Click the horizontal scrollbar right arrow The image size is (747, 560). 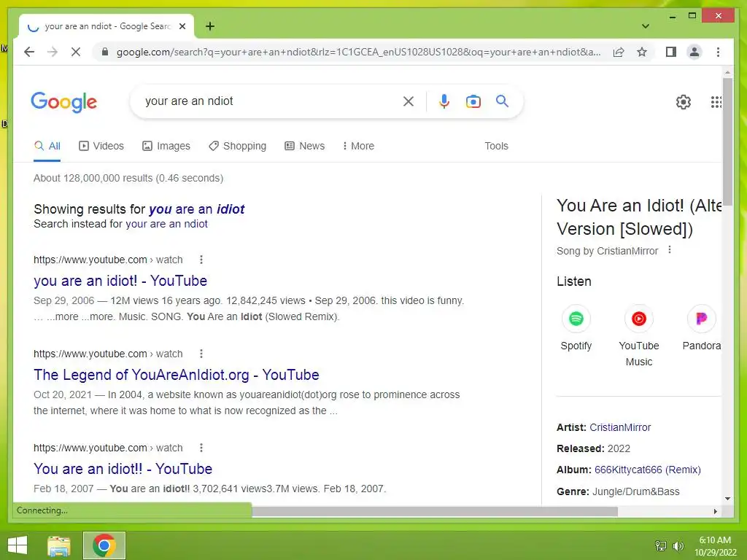pyautogui.click(x=715, y=511)
